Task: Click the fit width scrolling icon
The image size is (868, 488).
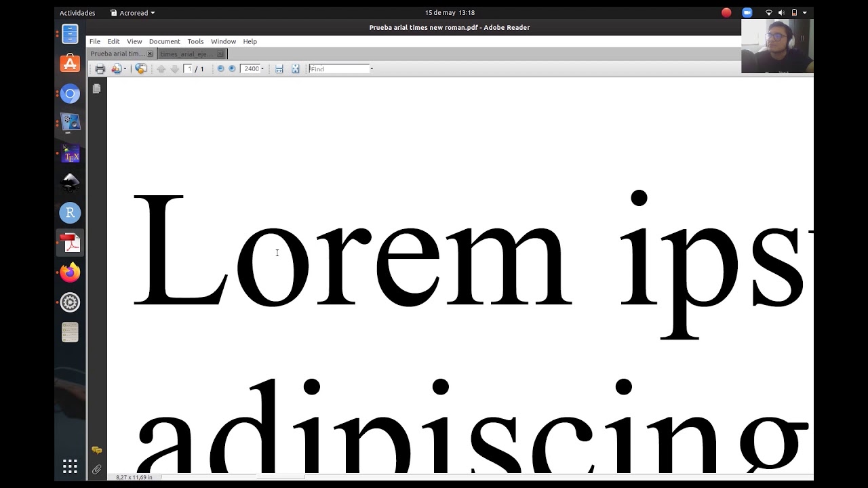Action: (x=279, y=69)
